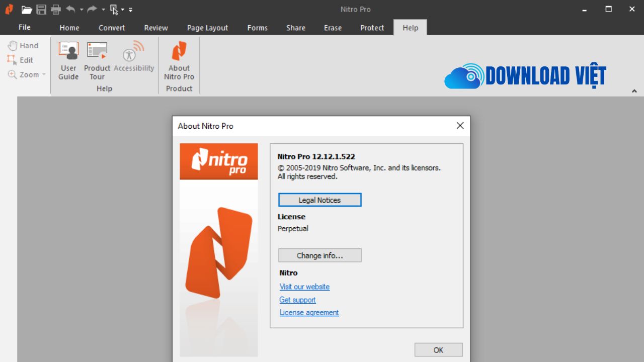The width and height of the screenshot is (644, 362).
Task: Start the Product Tour
Action: (97, 61)
